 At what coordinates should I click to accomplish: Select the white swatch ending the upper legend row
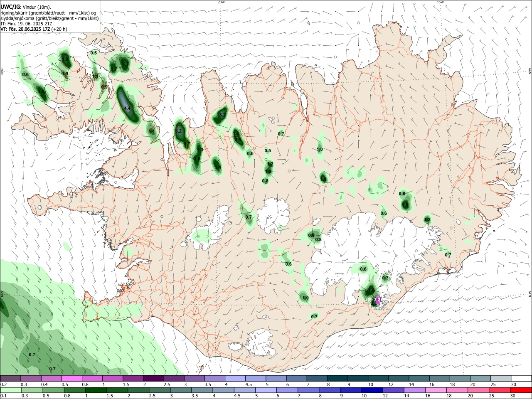[x=521, y=378]
